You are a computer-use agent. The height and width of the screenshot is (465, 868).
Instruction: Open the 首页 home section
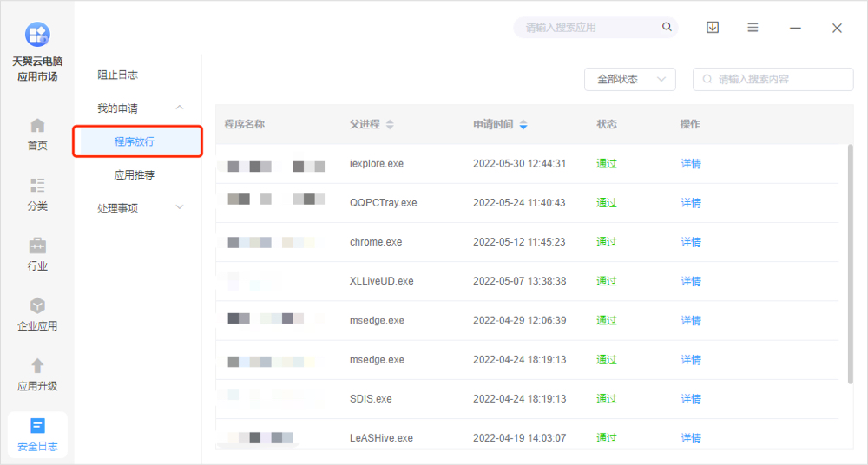(x=37, y=134)
